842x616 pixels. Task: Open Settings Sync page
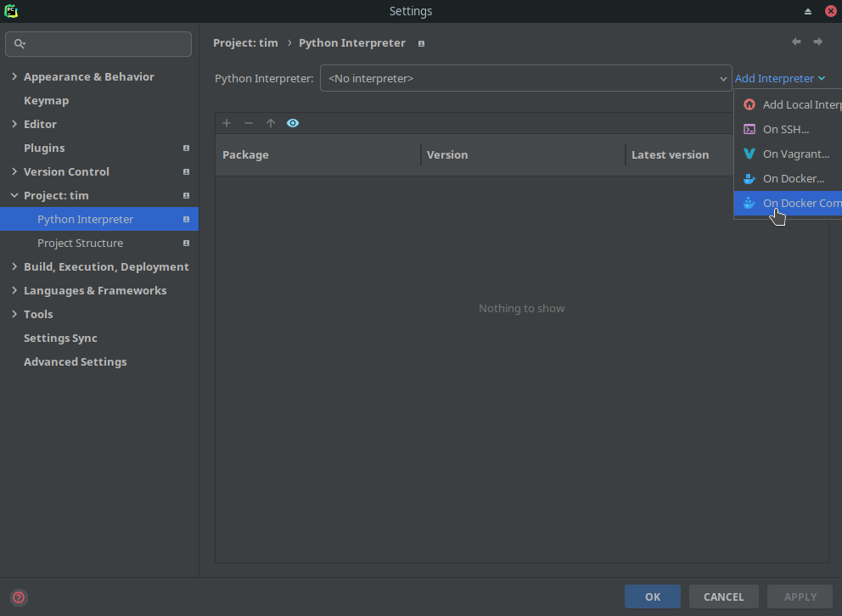pyautogui.click(x=60, y=338)
